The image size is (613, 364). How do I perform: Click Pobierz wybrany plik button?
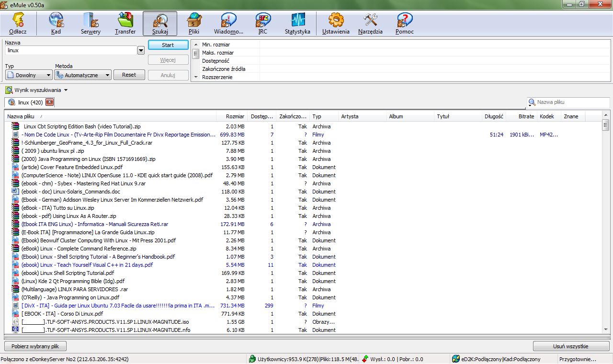point(35,346)
